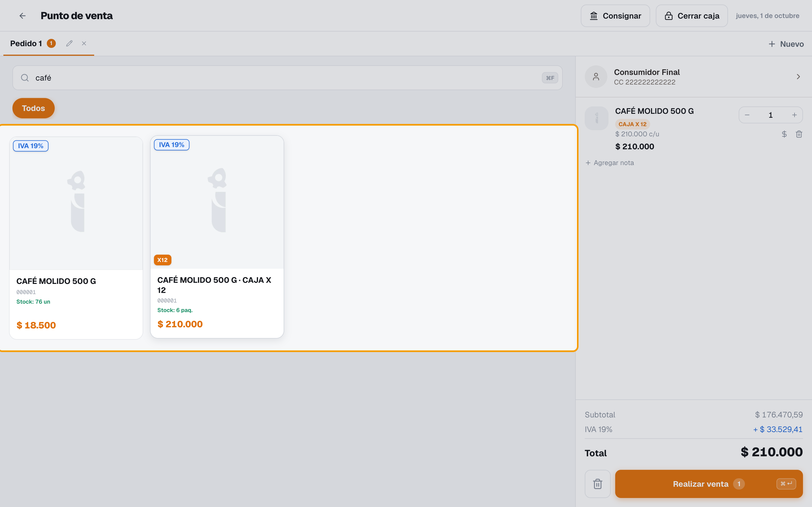Add a note via Agregar nota
812x507 pixels.
pyautogui.click(x=610, y=163)
